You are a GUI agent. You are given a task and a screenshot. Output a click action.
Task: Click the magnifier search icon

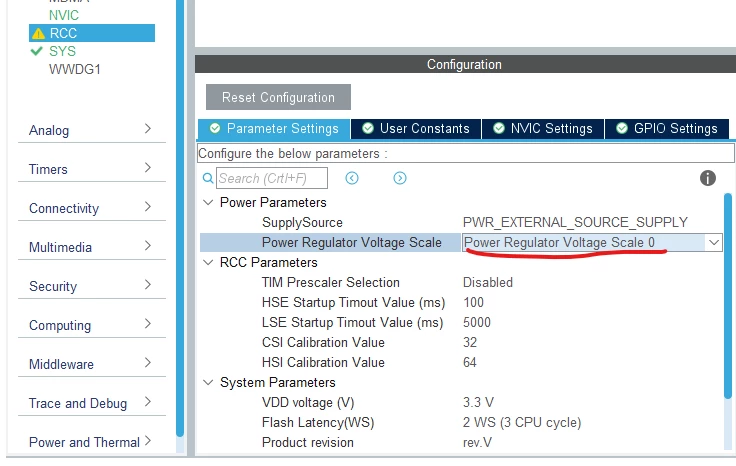pyautogui.click(x=207, y=178)
